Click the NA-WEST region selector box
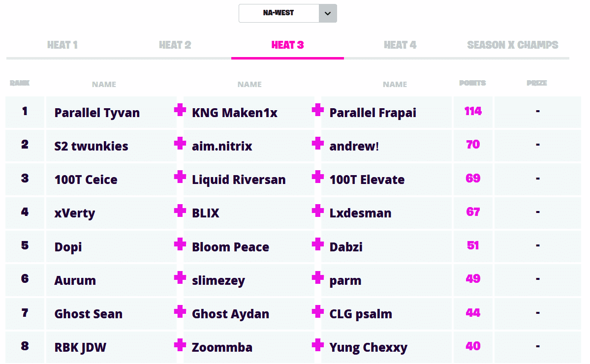Viewport: 590px width, 364px height. point(279,13)
